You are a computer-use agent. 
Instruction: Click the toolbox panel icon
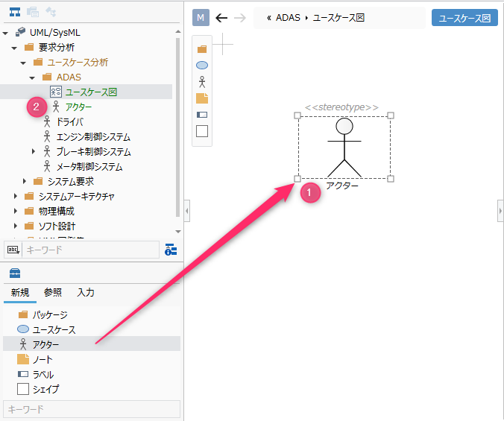15,273
